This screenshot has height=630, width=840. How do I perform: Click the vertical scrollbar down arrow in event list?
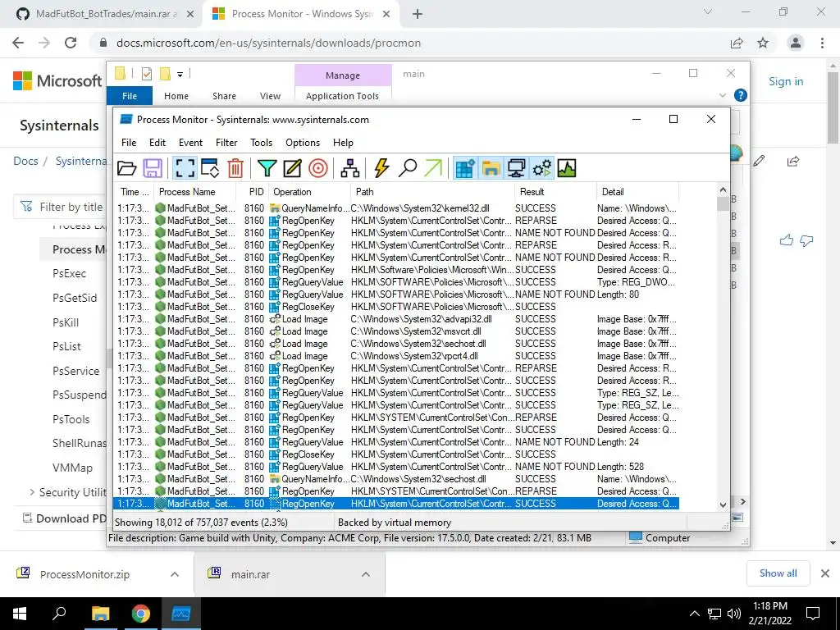click(723, 504)
